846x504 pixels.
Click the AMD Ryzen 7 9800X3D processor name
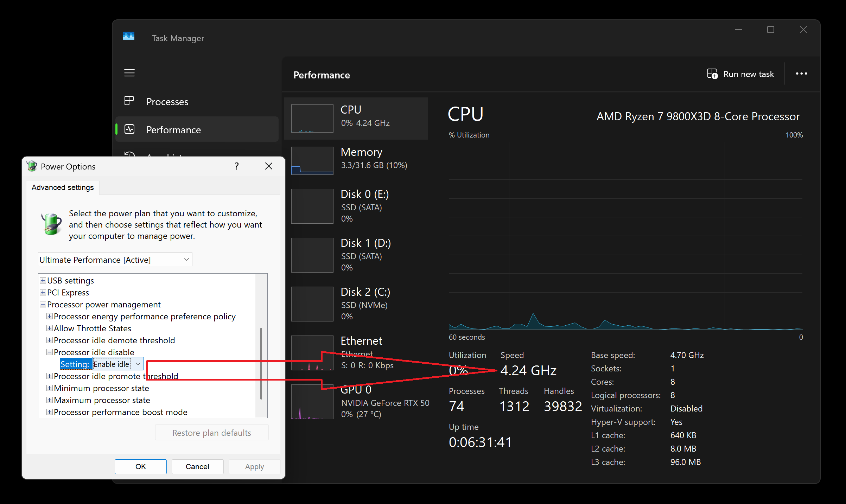click(698, 116)
